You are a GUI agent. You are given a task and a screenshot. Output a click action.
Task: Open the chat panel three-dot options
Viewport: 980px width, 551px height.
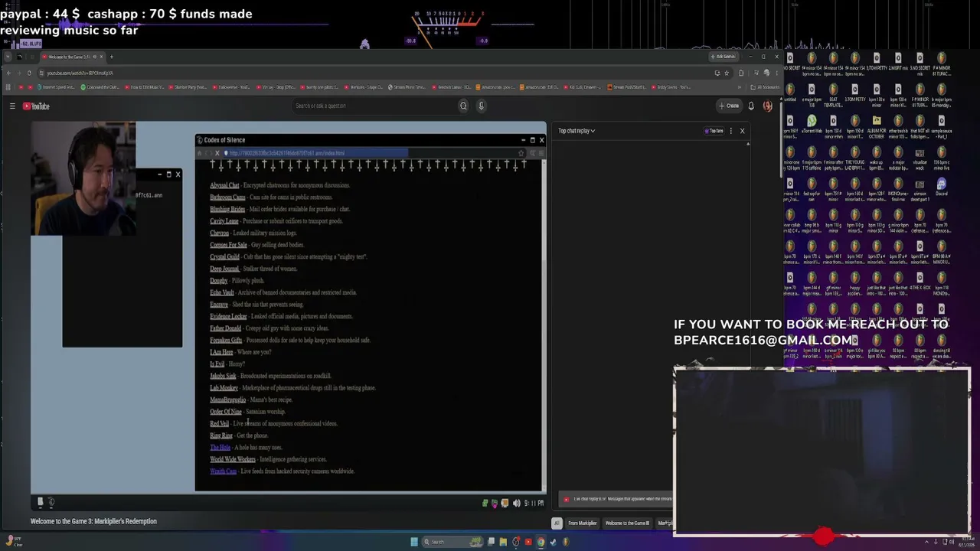click(x=730, y=131)
